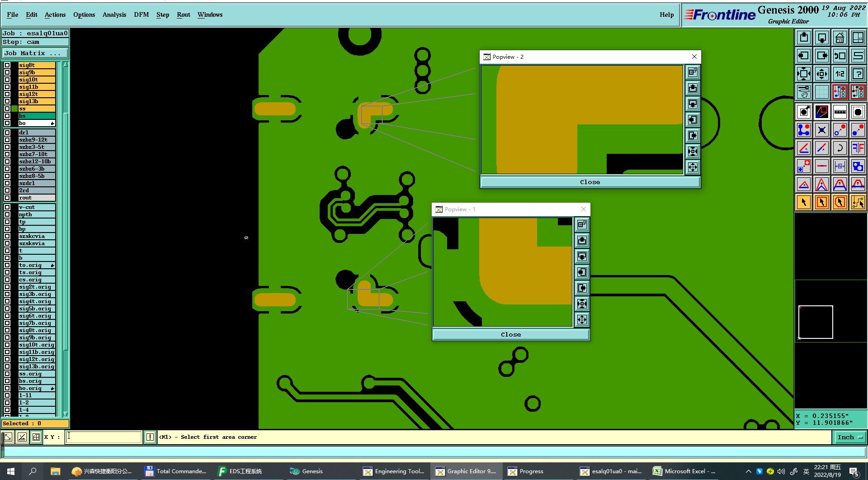This screenshot has height=480, width=868.
Task: Open the DFM menu
Action: coord(142,14)
